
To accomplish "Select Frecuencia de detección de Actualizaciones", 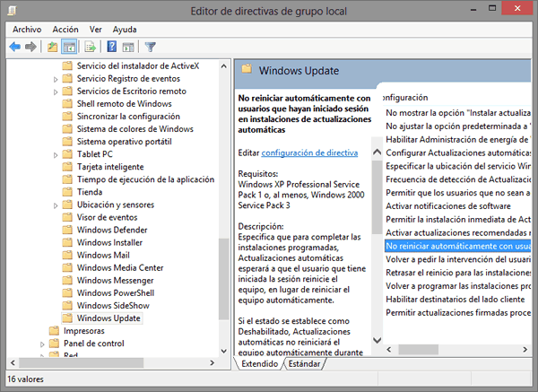I will click(457, 179).
